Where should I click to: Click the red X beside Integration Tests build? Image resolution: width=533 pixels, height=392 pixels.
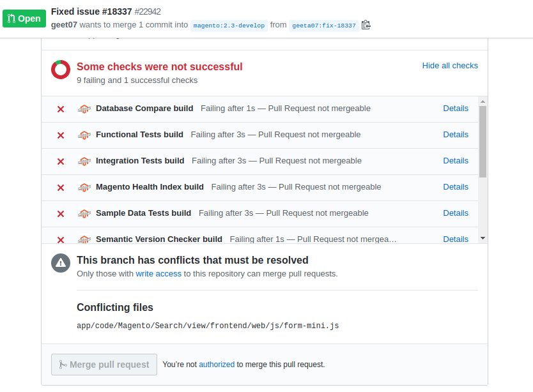61,162
